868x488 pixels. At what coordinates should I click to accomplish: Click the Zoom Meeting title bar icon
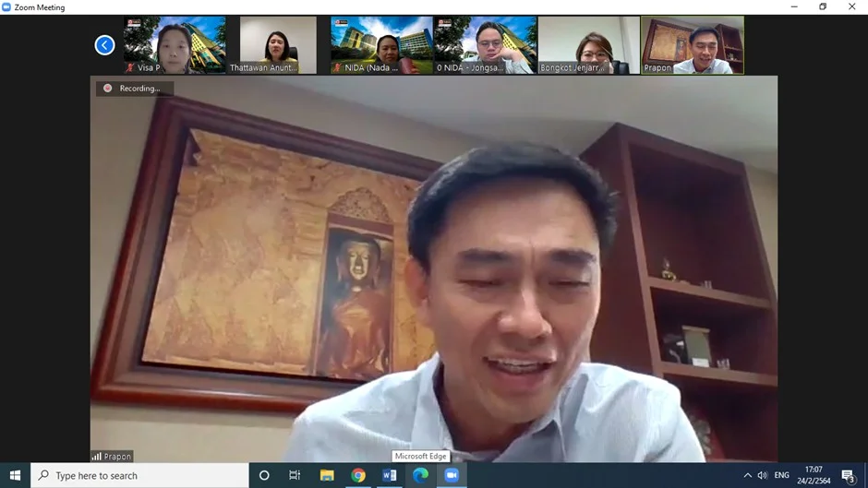coord(6,7)
